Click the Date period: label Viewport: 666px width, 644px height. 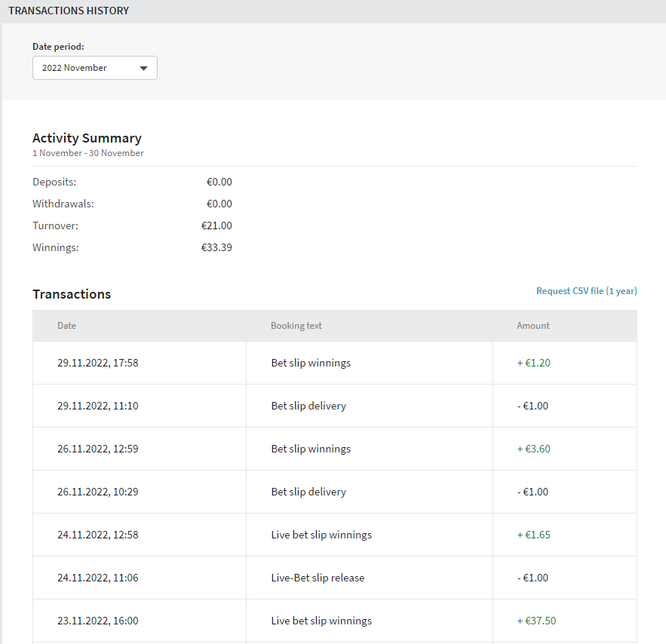point(58,47)
